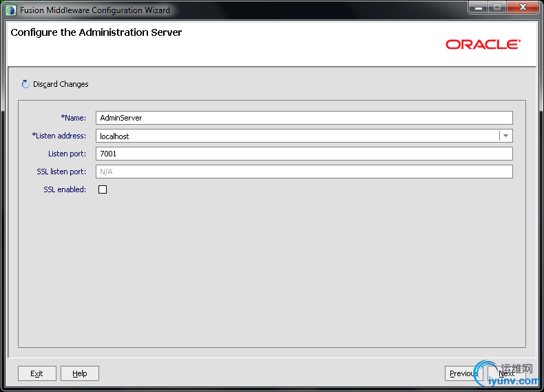Screen dimensions: 544x392
Task: Click the SSL listen port N/A field
Action: (304, 172)
